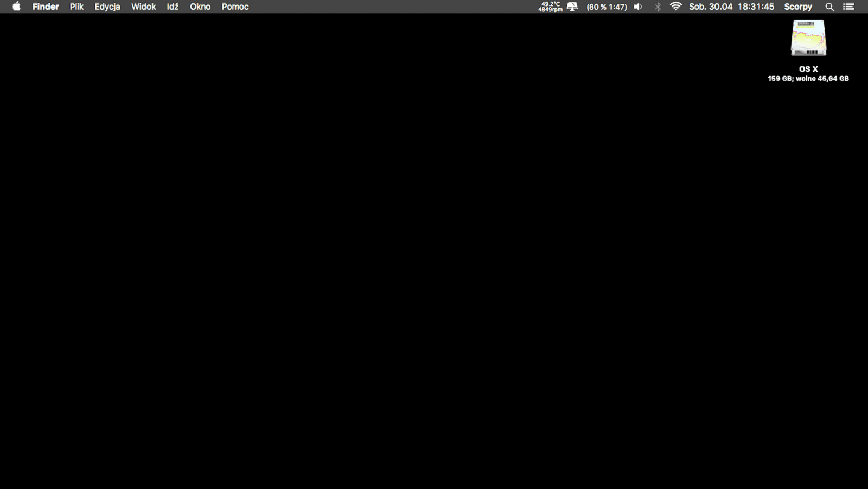Open the Scorpy user switching dropdown
This screenshot has height=489, width=868.
(797, 7)
